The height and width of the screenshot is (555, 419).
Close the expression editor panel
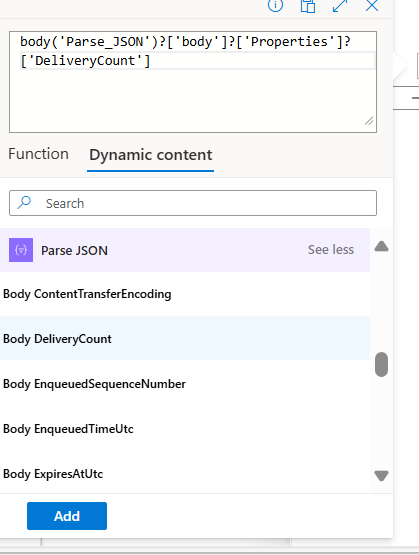(x=372, y=5)
